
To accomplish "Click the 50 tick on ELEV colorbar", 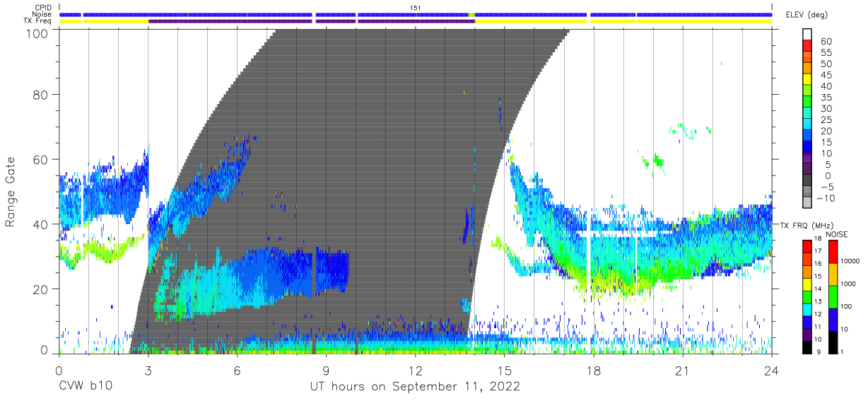I will [826, 64].
